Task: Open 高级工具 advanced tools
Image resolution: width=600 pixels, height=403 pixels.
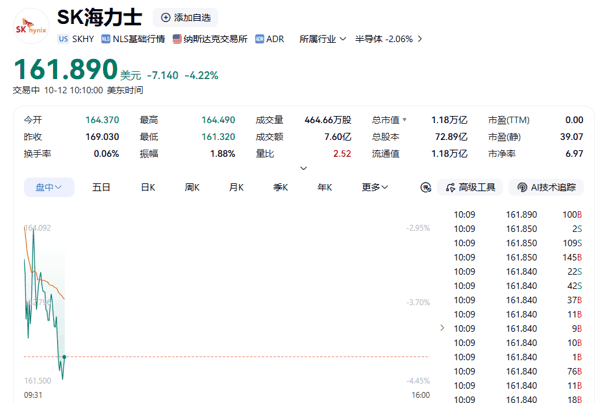Action: [470, 187]
